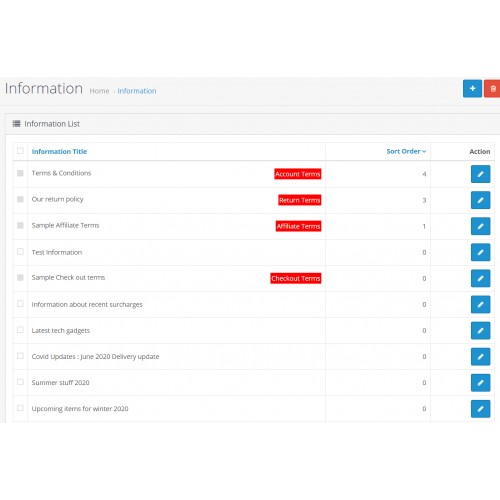
Task: Click the red Account Terms label
Action: point(298,174)
